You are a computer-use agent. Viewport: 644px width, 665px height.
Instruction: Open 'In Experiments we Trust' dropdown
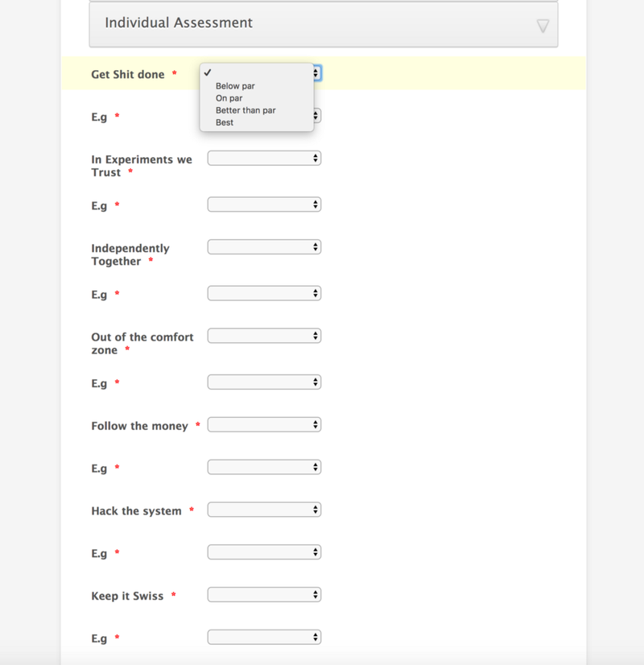(x=264, y=158)
